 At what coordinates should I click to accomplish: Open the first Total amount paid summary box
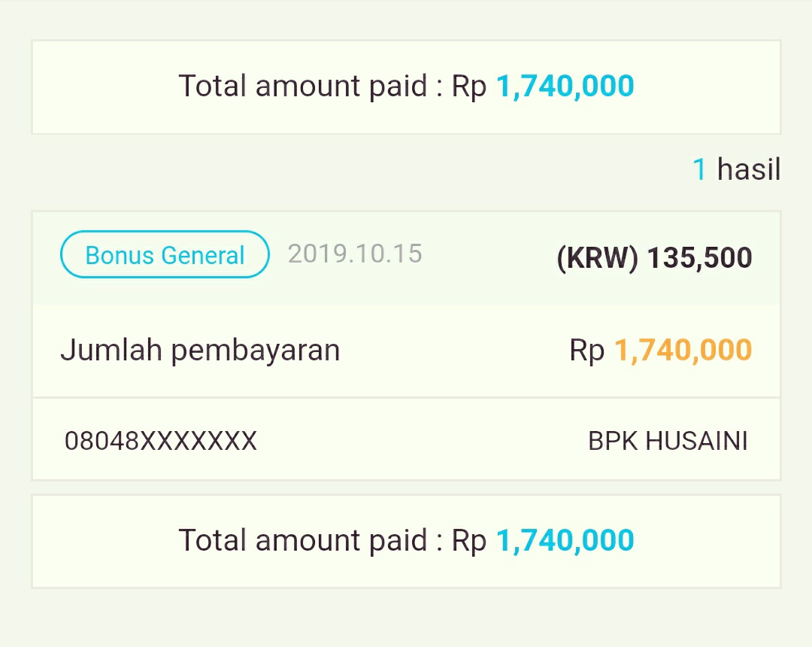(406, 87)
